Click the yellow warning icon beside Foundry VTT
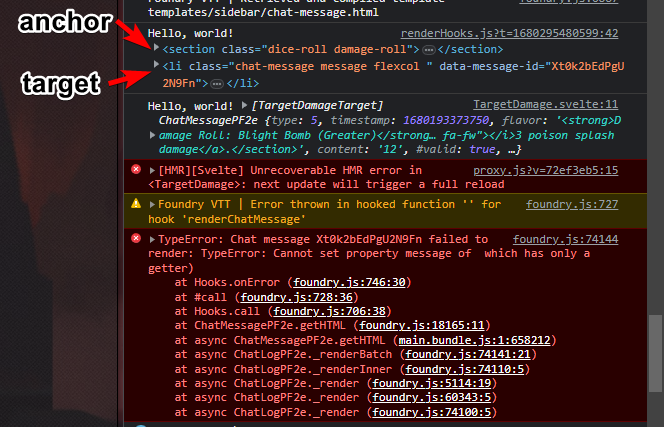The width and height of the screenshot is (664, 427). (x=136, y=204)
